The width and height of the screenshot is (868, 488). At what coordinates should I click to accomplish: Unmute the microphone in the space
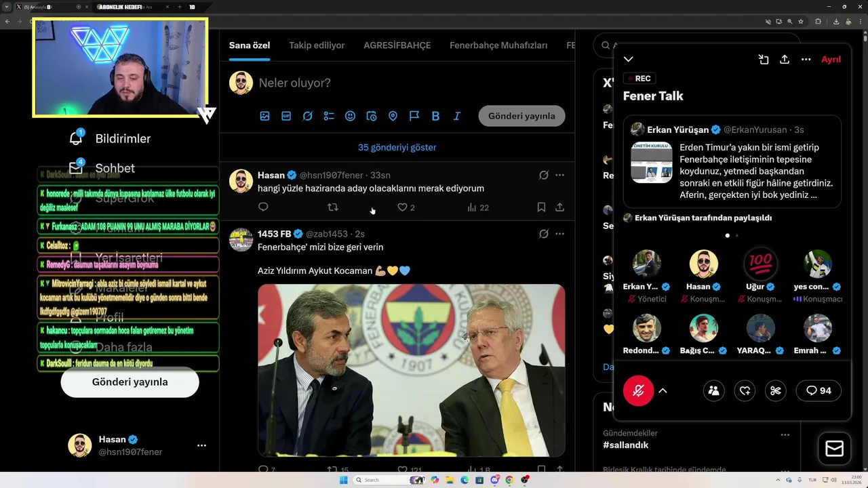(638, 390)
